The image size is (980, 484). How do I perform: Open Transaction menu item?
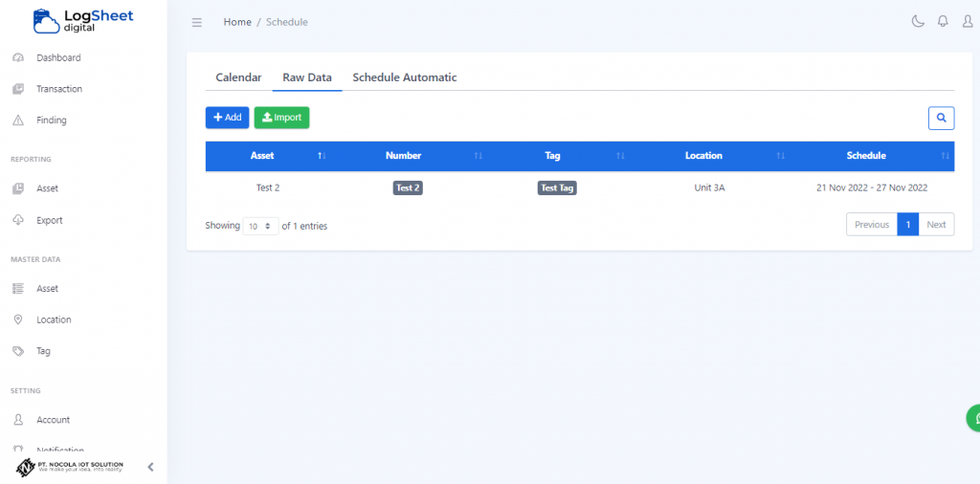[x=59, y=89]
